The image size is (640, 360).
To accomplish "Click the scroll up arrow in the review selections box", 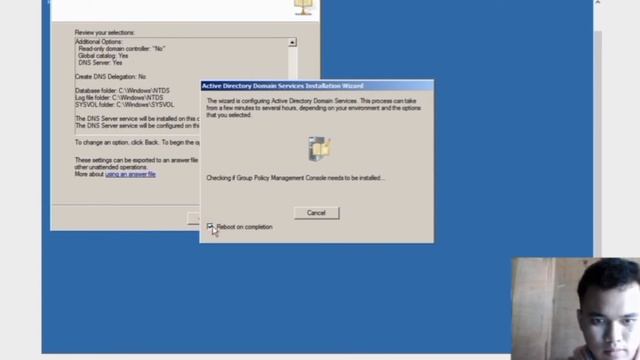I will point(292,42).
